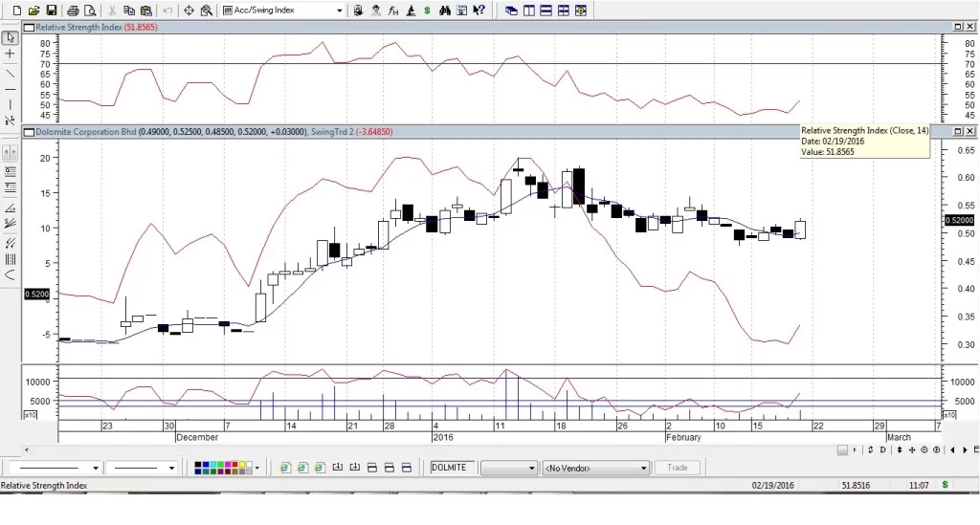Screen dimensions: 980x525
Task: Open the Indicator Builder fx icon
Action: (x=393, y=11)
